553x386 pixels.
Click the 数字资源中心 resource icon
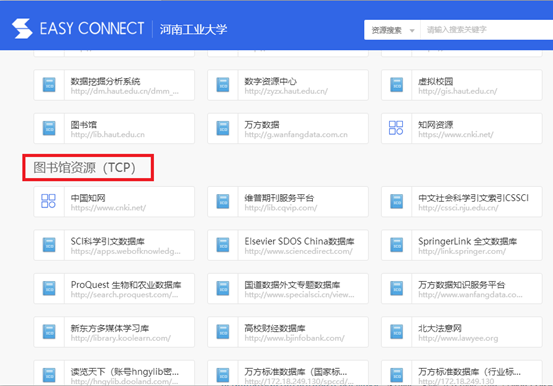click(223, 85)
